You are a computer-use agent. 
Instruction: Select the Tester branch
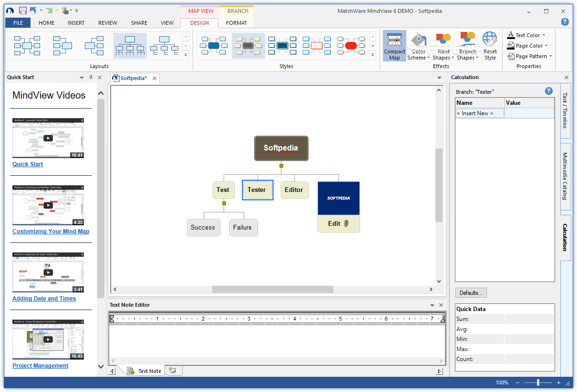pos(258,190)
